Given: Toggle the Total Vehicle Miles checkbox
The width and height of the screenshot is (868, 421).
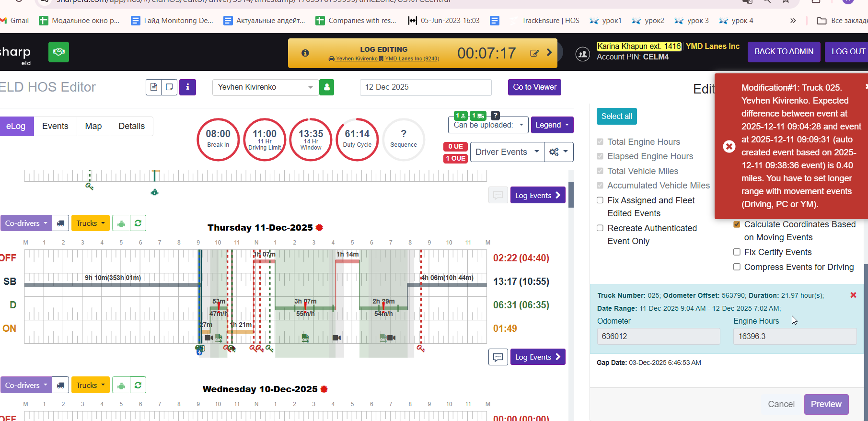Looking at the screenshot, I should tap(600, 171).
